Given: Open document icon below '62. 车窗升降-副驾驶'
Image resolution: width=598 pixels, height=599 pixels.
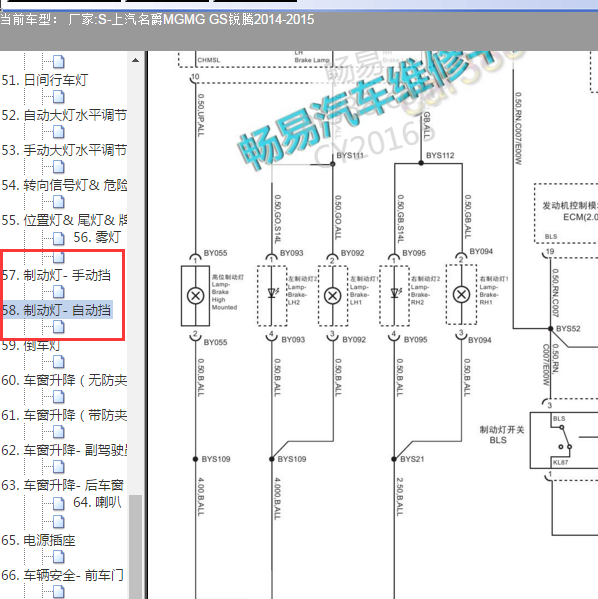Looking at the screenshot, I should click(x=58, y=467).
